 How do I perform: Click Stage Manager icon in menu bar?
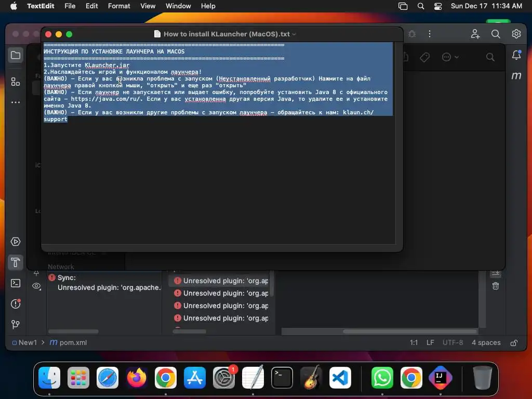click(403, 6)
